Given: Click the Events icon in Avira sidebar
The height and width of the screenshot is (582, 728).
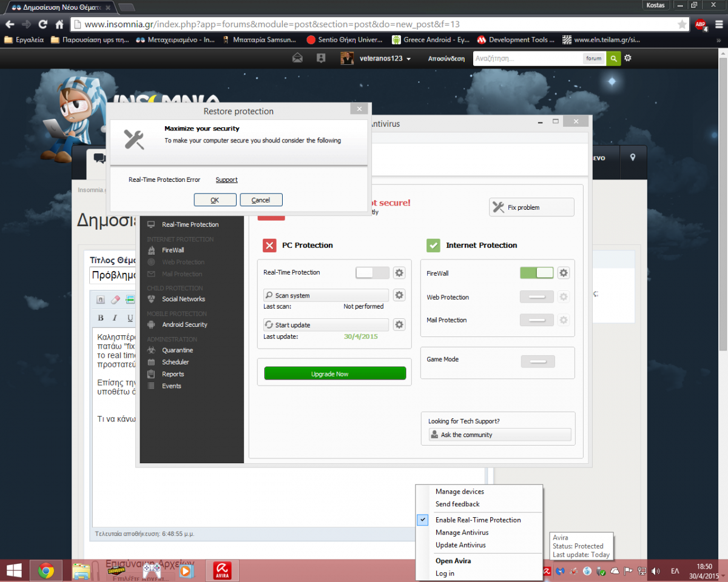Looking at the screenshot, I should tap(151, 386).
